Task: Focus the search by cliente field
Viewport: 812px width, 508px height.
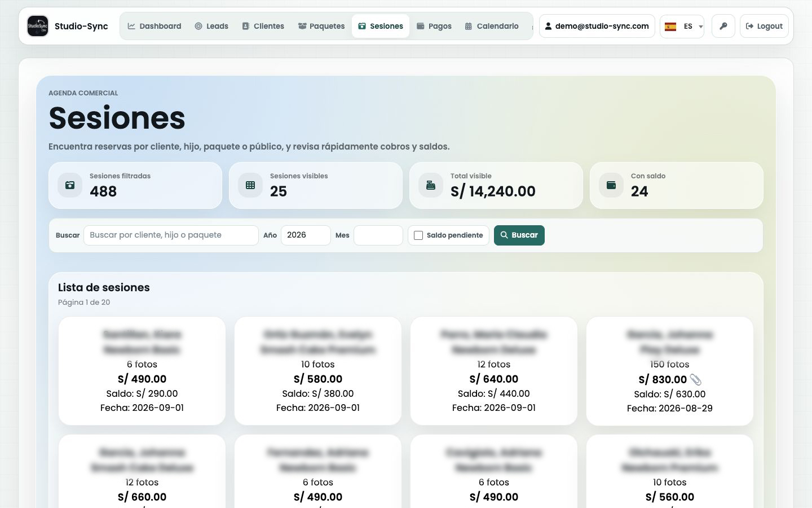Action: pyautogui.click(x=171, y=235)
